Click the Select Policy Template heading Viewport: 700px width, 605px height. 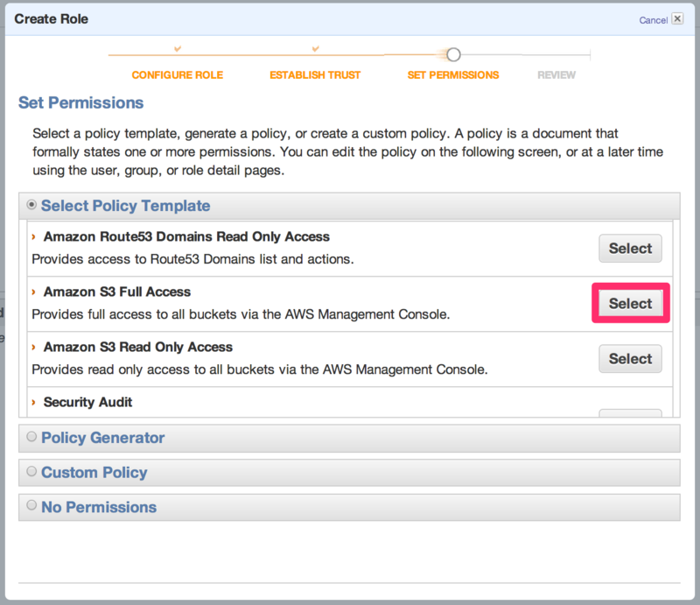pyautogui.click(x=125, y=206)
